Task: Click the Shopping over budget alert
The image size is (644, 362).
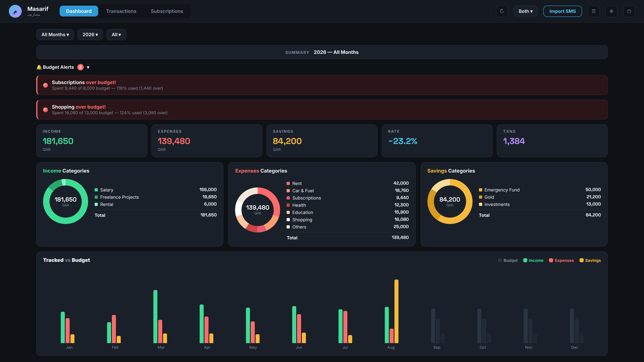Action: pyautogui.click(x=322, y=110)
